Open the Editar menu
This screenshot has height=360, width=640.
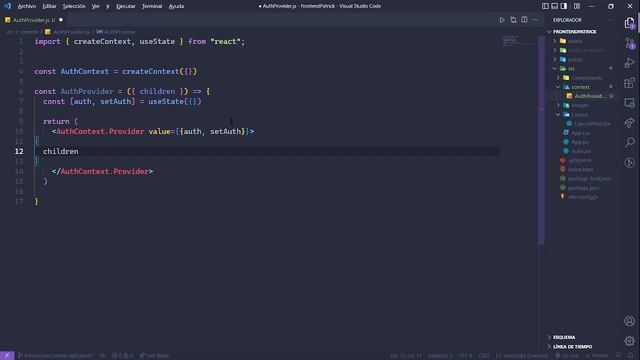click(x=49, y=6)
